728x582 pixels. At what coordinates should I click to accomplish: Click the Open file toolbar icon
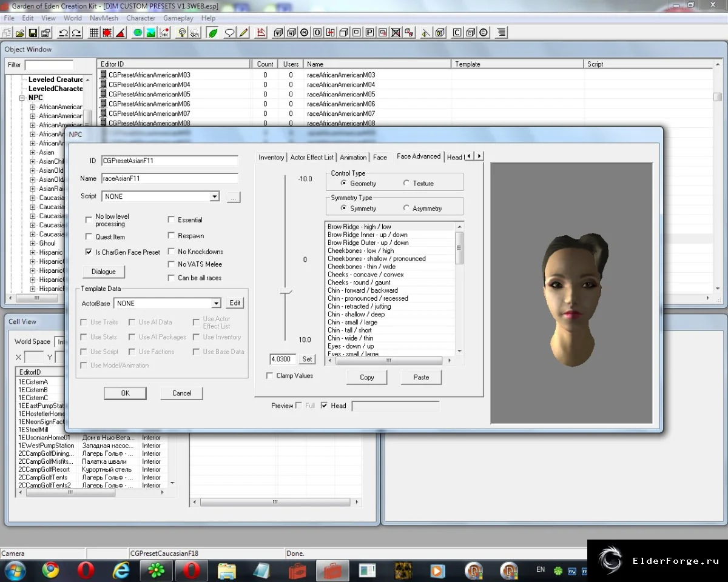19,33
